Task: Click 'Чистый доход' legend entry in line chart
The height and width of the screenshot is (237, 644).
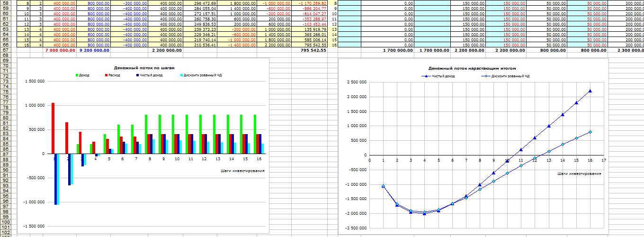Action: [x=438, y=76]
